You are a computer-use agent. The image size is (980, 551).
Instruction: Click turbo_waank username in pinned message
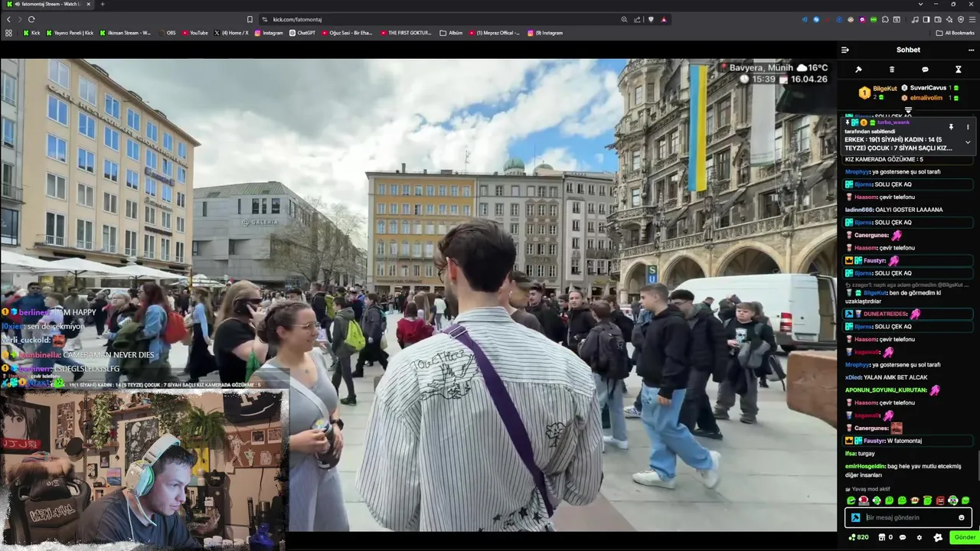coord(893,122)
